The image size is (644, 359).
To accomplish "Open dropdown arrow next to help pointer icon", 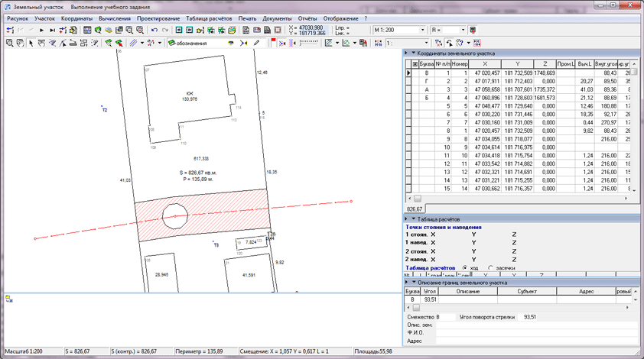I will click(x=469, y=43).
